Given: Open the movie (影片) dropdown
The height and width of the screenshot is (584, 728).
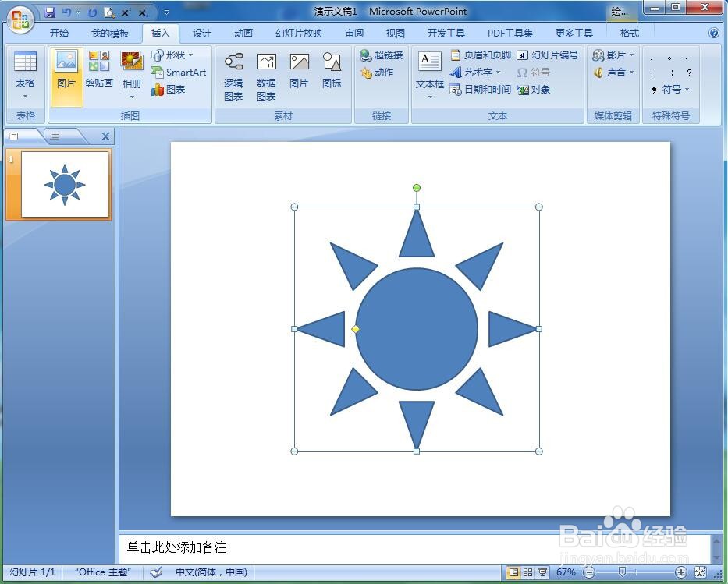Looking at the screenshot, I should pyautogui.click(x=613, y=55).
